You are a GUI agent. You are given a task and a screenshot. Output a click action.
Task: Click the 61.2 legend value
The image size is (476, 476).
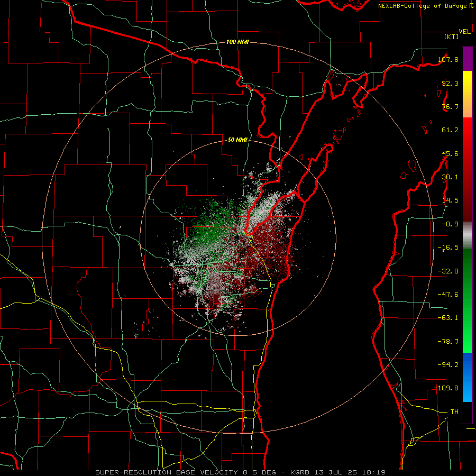[x=450, y=130]
